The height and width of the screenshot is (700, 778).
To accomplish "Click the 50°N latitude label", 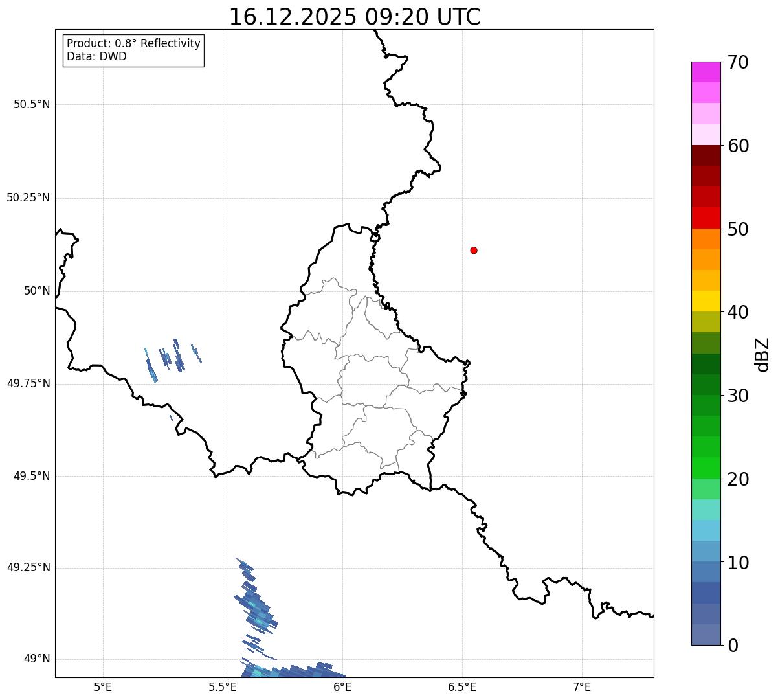I will 37,291.
